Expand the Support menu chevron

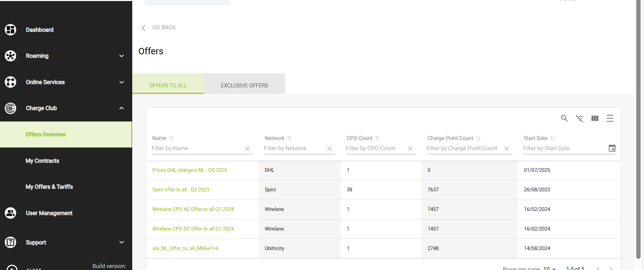[121, 242]
